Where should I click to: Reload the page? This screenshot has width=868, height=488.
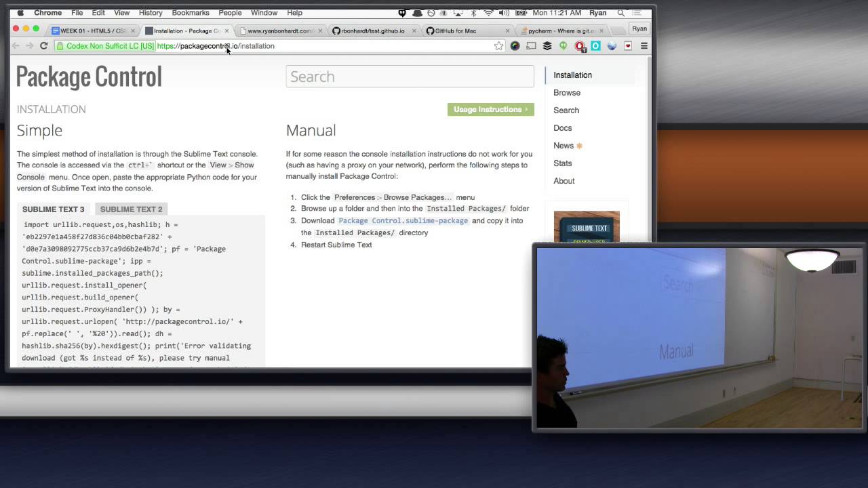43,46
